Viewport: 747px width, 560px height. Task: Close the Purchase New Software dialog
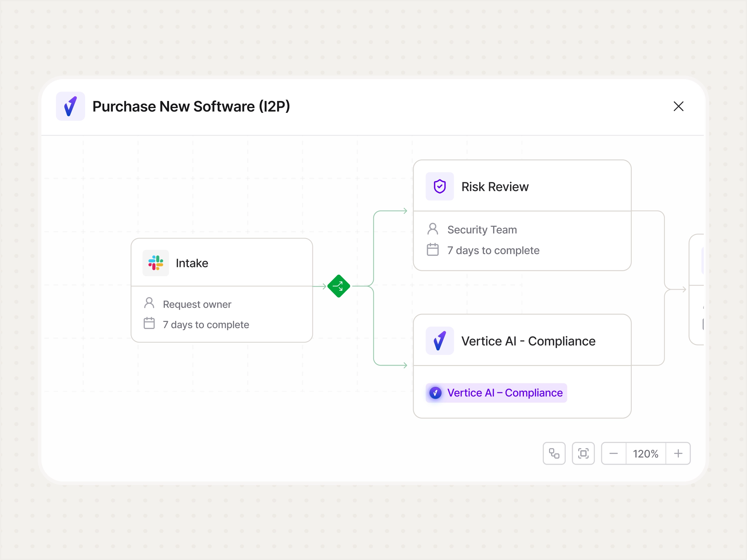coord(678,106)
